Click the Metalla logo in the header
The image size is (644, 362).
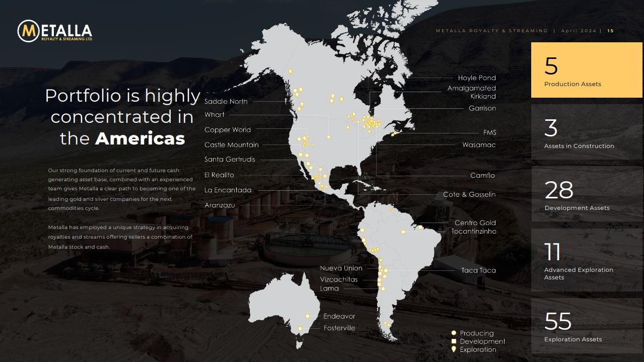pos(55,31)
